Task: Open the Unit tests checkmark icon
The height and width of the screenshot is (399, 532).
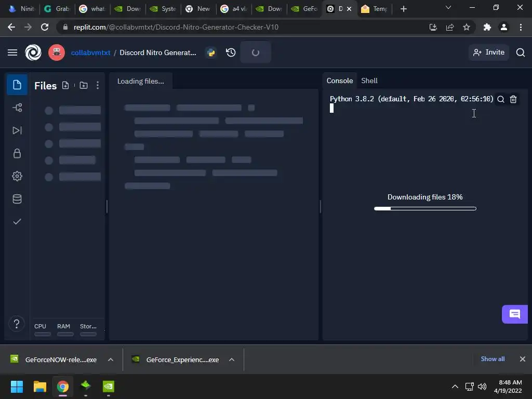Action: [x=17, y=221]
